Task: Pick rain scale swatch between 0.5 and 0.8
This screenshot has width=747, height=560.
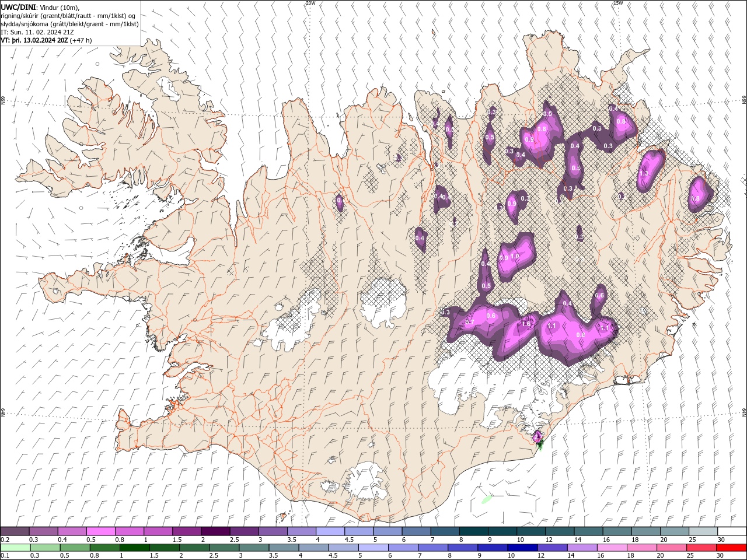Action: (x=75, y=548)
